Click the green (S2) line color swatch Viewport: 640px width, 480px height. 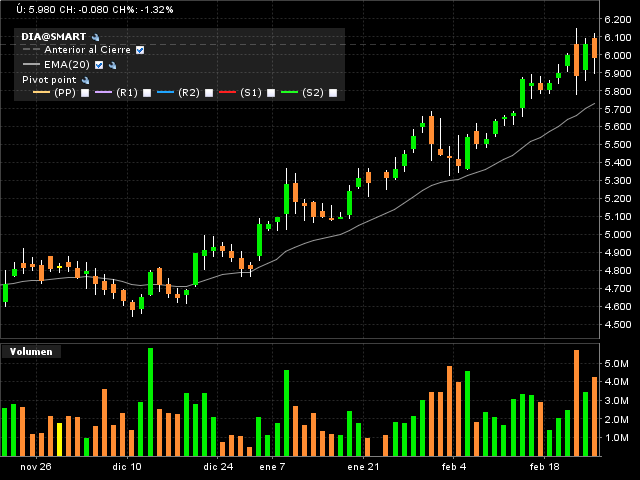tap(289, 93)
